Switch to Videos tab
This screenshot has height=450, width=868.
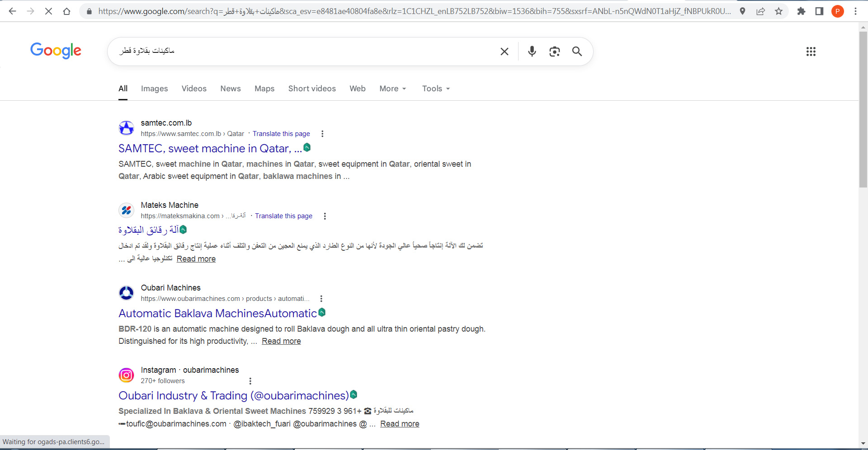coord(194,89)
